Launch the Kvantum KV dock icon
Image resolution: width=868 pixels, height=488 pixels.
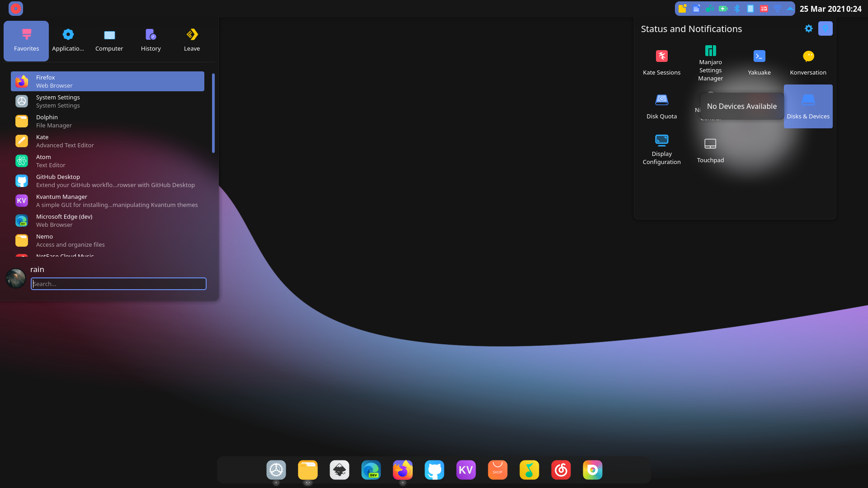[466, 470]
